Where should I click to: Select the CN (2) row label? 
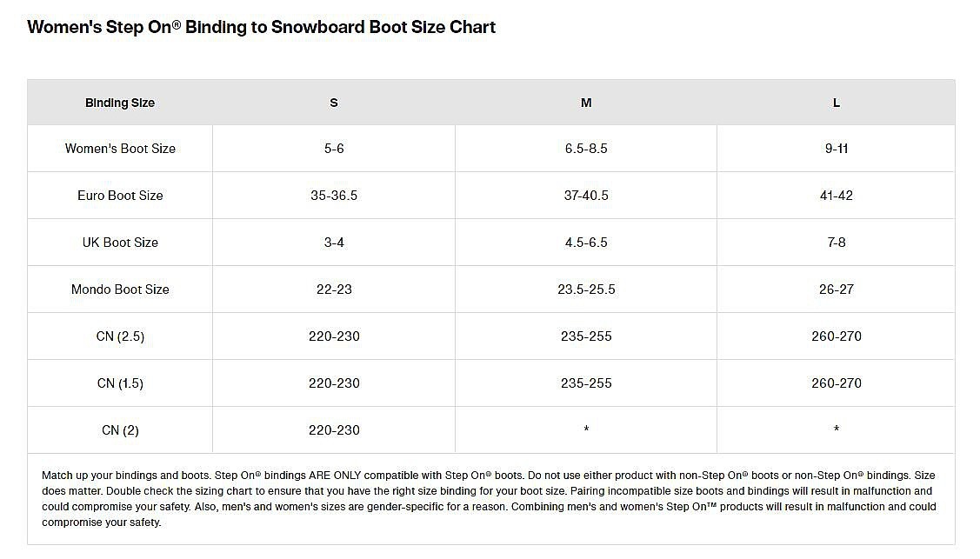coord(120,430)
